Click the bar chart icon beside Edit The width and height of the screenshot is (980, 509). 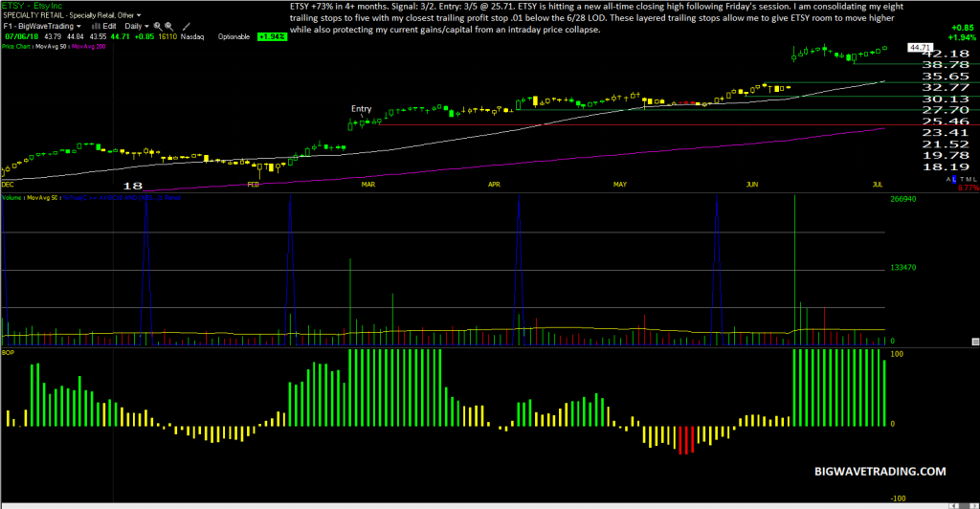(97, 26)
